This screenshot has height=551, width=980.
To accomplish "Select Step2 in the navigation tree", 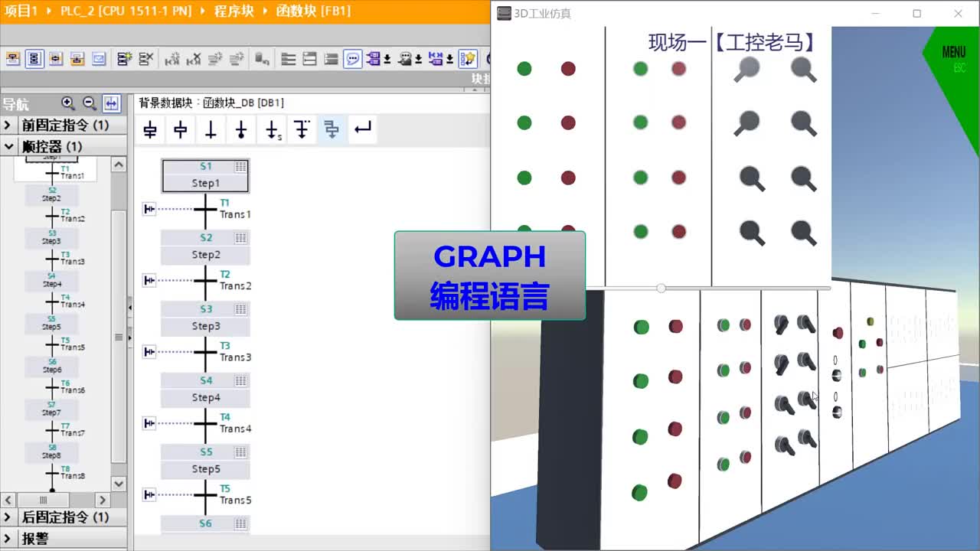I will [52, 195].
